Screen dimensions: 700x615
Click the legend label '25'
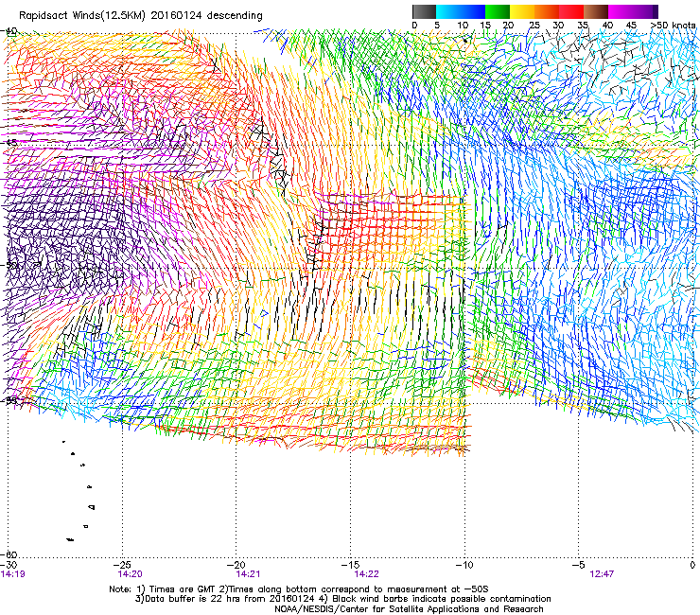click(534, 26)
